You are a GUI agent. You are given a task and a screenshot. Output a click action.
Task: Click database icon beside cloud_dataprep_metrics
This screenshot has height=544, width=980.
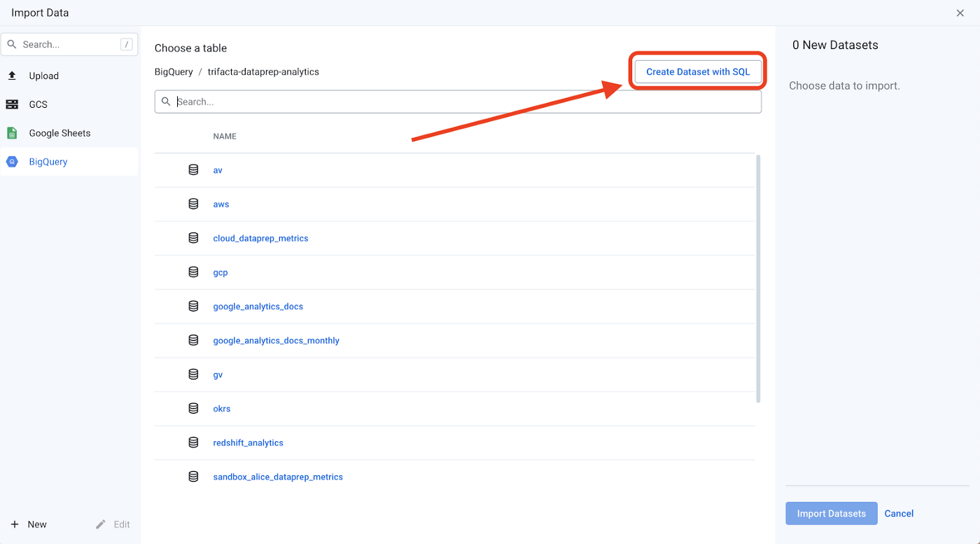[x=194, y=238]
